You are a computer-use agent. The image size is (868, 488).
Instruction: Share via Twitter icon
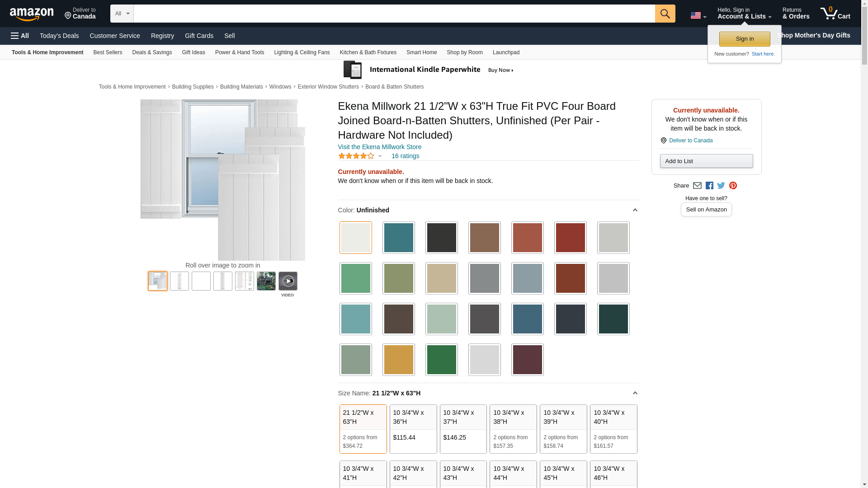[x=721, y=186]
